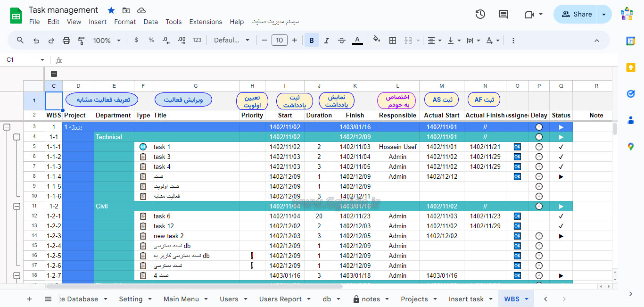Apply strikethrough formatting
This screenshot has height=307, width=644.
(x=342, y=41)
